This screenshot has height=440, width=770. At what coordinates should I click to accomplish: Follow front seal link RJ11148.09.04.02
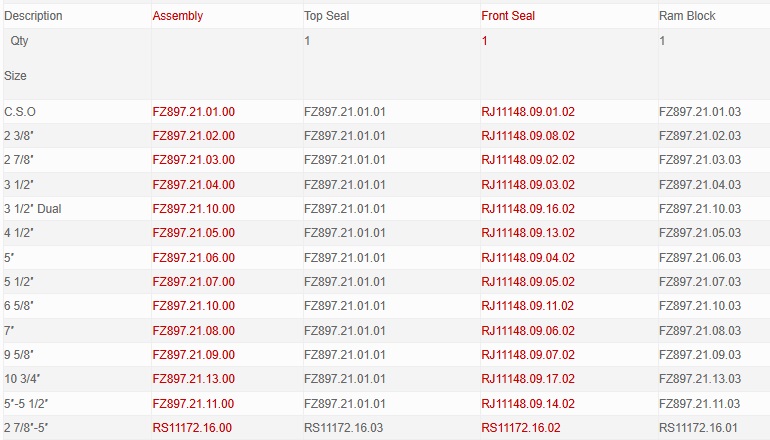tap(528, 257)
